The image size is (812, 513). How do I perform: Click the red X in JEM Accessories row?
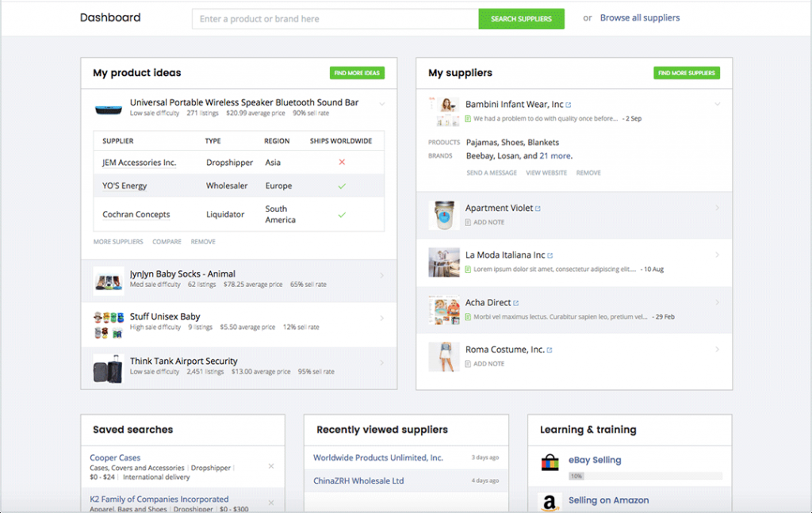pos(342,162)
